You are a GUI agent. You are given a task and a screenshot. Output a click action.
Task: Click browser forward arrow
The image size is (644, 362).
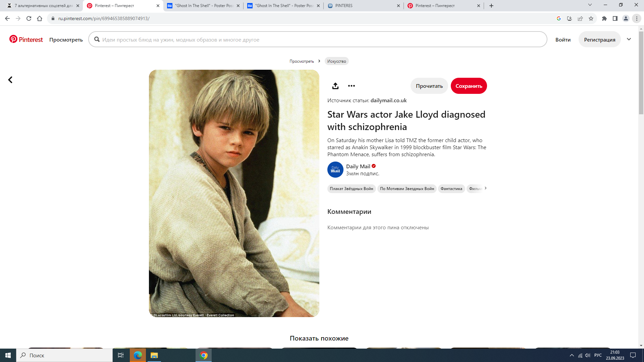(x=18, y=18)
